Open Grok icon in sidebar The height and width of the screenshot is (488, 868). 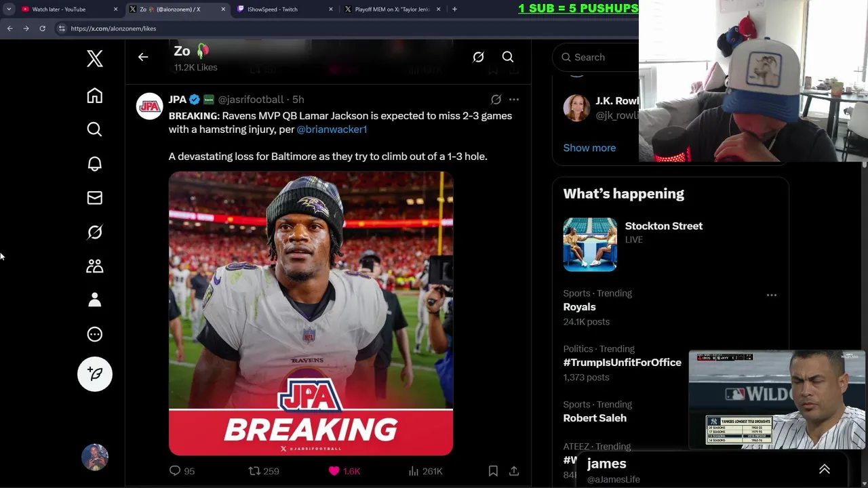pyautogui.click(x=95, y=232)
